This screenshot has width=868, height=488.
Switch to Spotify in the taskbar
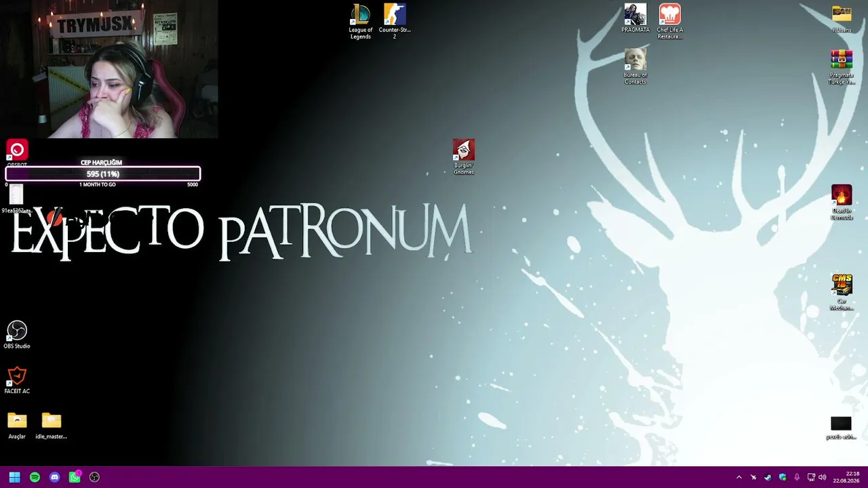[x=35, y=477]
